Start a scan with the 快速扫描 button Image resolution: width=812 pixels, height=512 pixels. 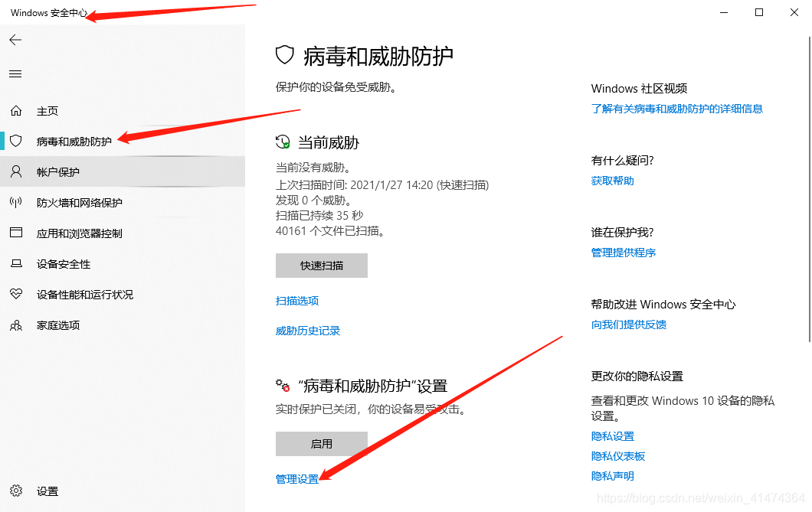[x=322, y=266]
